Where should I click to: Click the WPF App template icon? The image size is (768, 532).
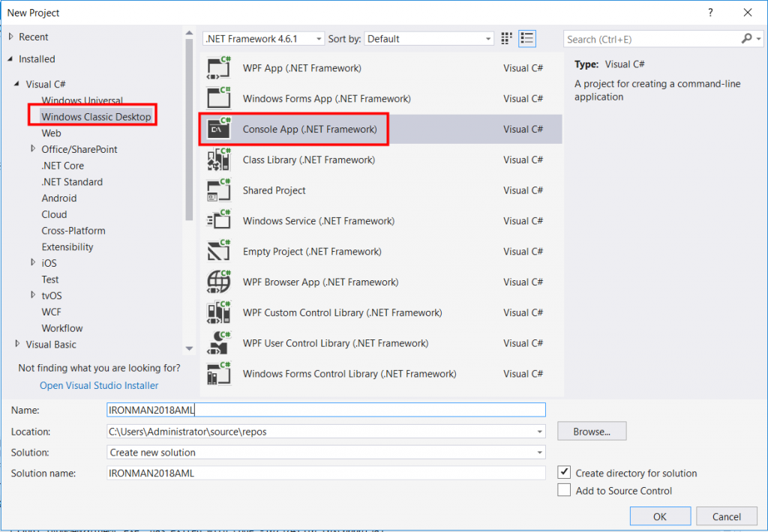click(218, 68)
